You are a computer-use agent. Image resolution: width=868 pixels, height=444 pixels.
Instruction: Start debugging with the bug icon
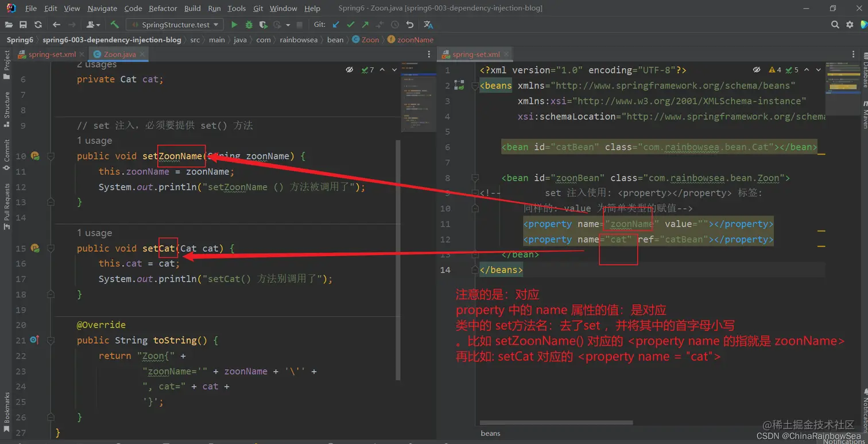coord(249,25)
